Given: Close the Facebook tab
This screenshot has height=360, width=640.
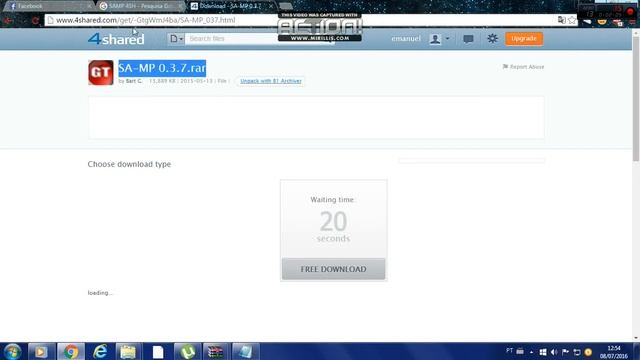Looking at the screenshot, I should 89,6.
